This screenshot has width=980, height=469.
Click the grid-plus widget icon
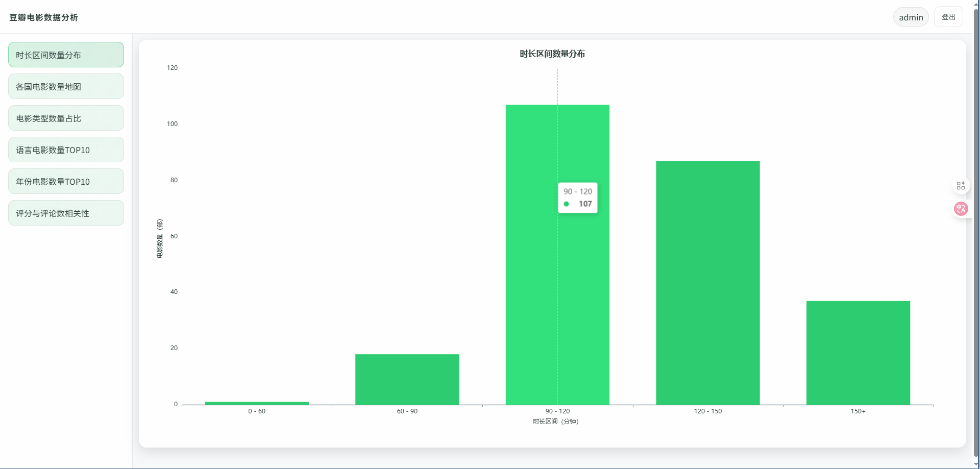(x=961, y=186)
